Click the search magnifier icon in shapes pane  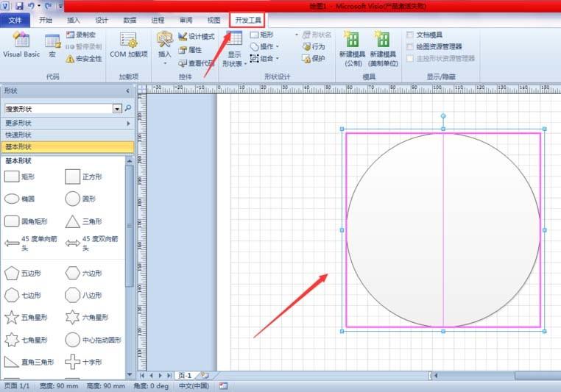coord(127,108)
